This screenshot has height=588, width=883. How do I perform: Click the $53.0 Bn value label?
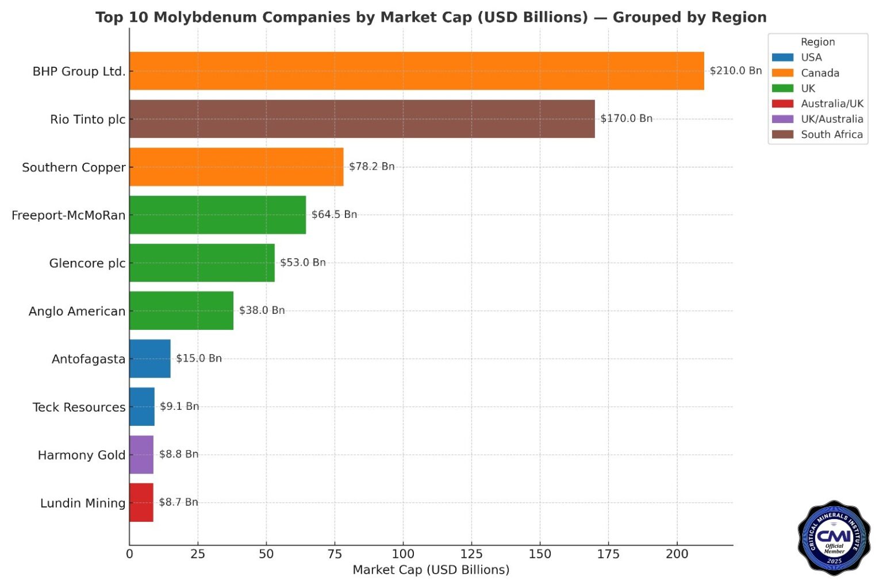(x=303, y=262)
